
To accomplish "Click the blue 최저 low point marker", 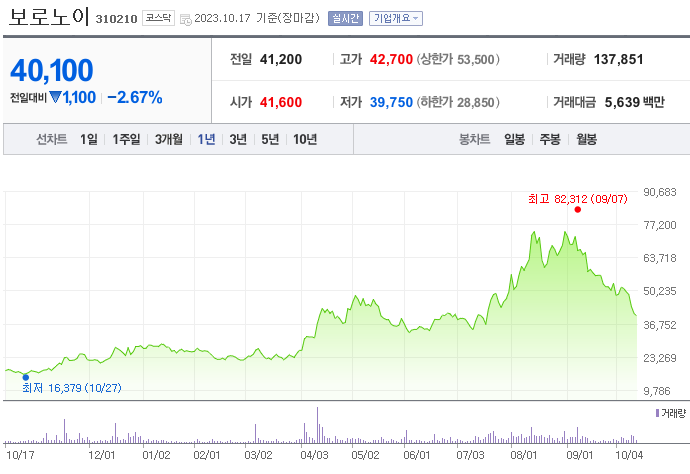I will tap(26, 377).
